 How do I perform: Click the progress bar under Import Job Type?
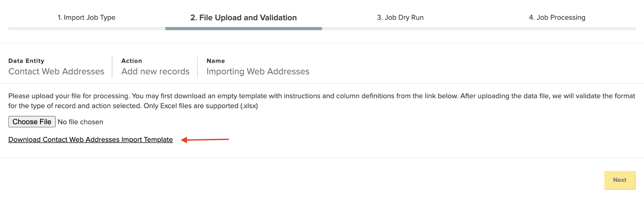pyautogui.click(x=87, y=29)
